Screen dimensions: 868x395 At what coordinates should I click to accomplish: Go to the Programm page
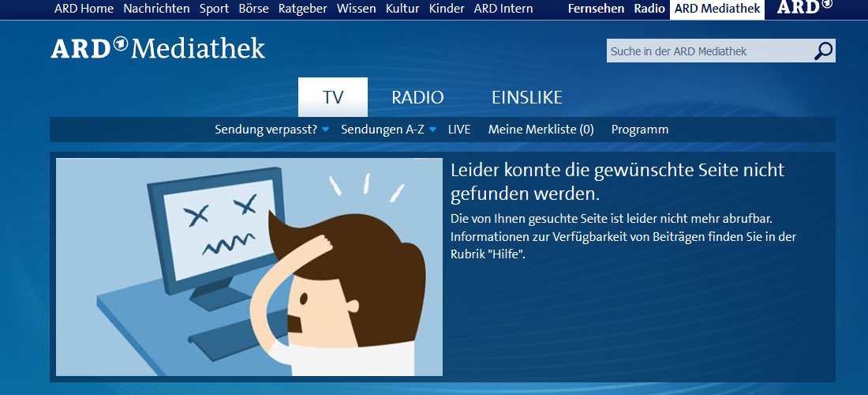[639, 130]
